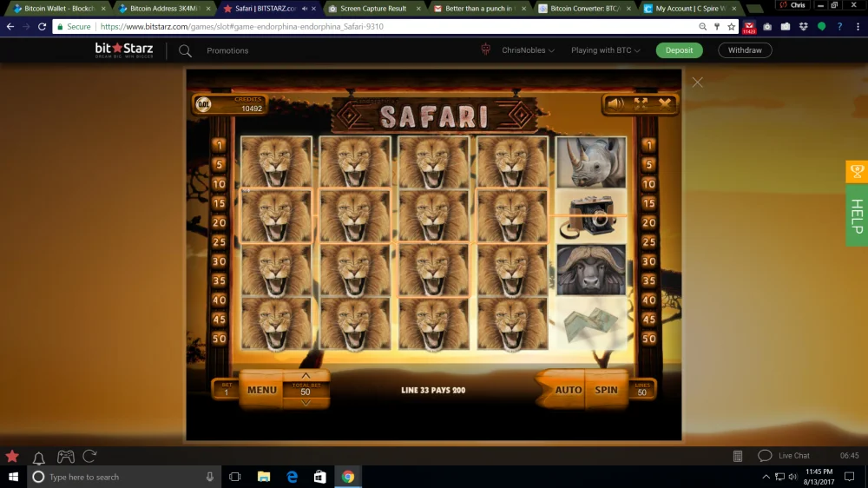Open Microsoft Store from taskbar
868x488 pixels.
tap(320, 477)
